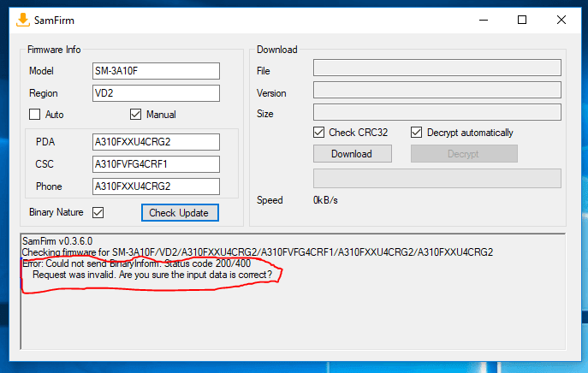
Task: Click the Phone input field
Action: click(x=156, y=186)
